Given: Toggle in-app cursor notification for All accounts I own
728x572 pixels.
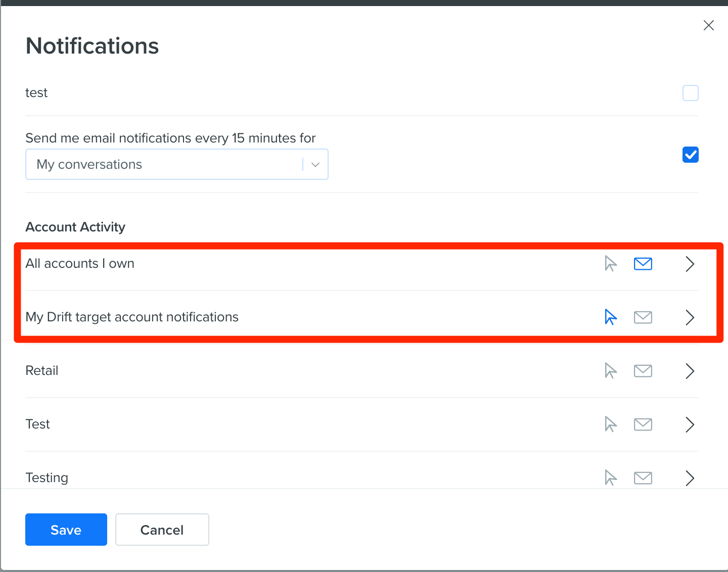Looking at the screenshot, I should [611, 264].
